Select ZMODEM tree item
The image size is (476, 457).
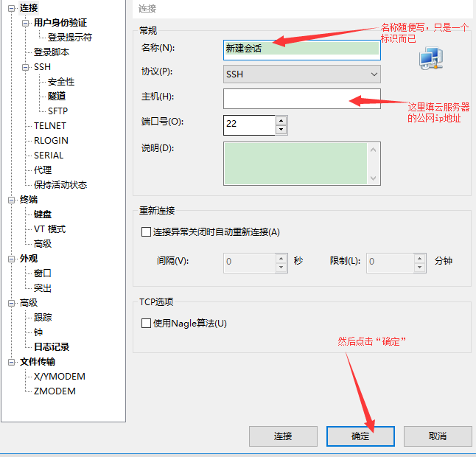(x=55, y=391)
